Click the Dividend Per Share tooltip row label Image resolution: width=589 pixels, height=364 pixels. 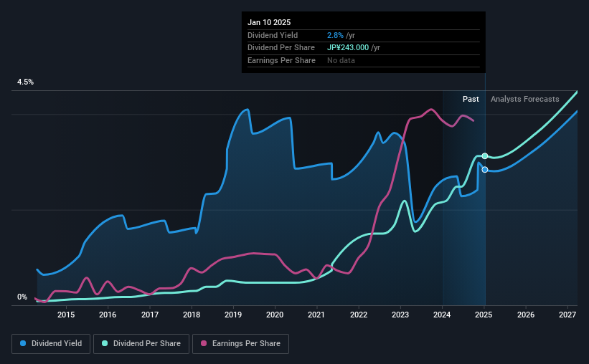click(x=281, y=48)
